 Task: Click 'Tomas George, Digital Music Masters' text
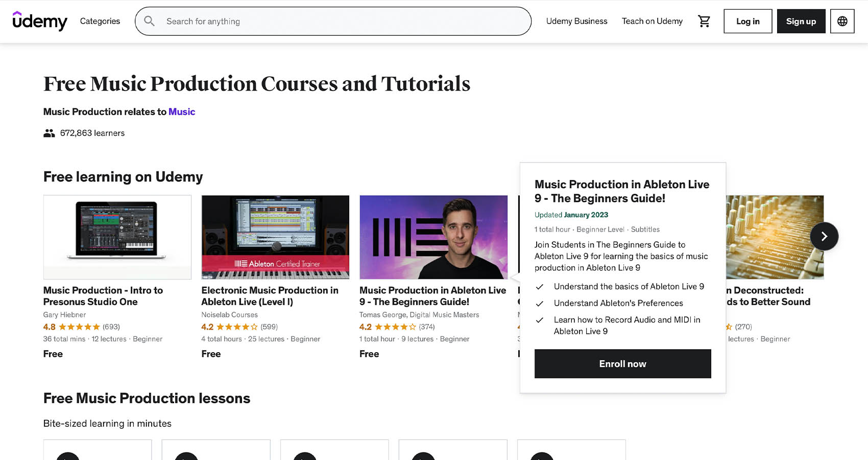pos(419,315)
